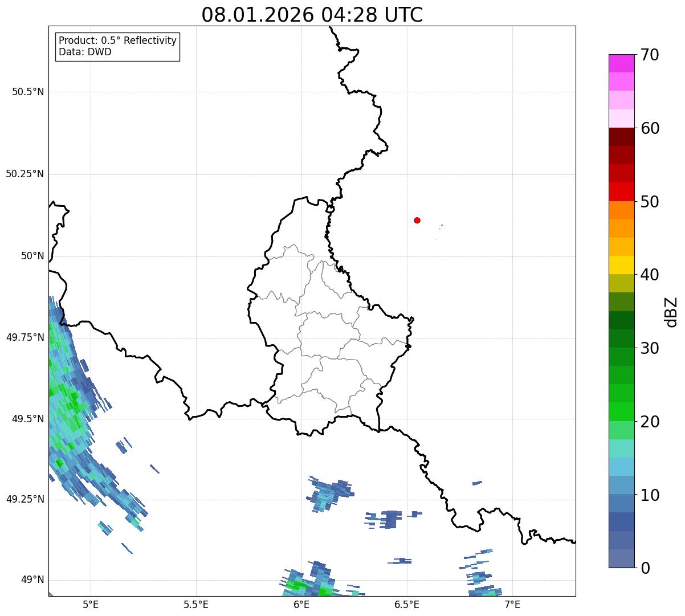The image size is (685, 616).
Task: Click the 6°E longitude label
Action: [x=301, y=604]
